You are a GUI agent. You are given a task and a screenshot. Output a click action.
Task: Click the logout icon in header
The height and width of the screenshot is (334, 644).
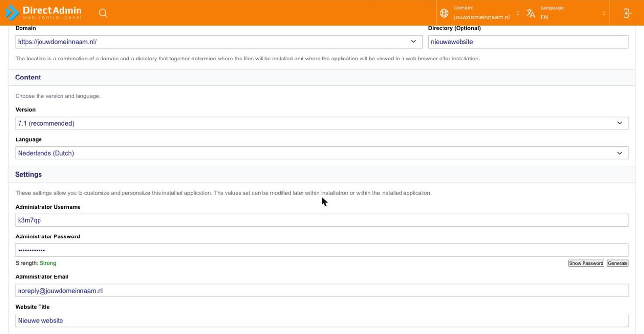[627, 13]
